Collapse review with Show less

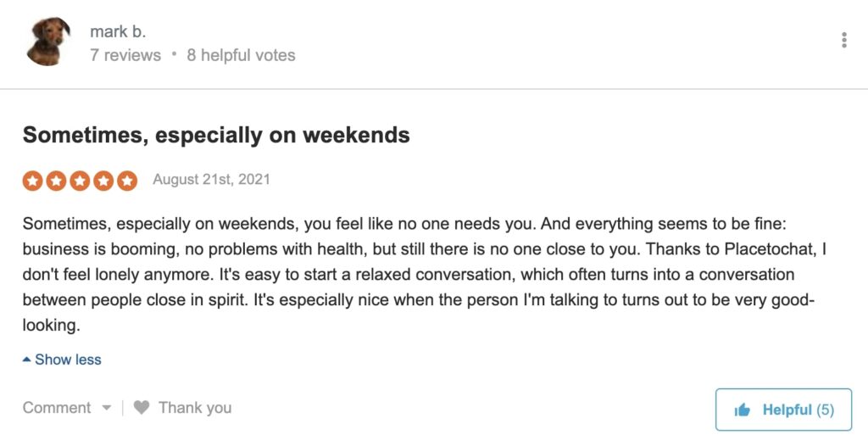[62, 360]
